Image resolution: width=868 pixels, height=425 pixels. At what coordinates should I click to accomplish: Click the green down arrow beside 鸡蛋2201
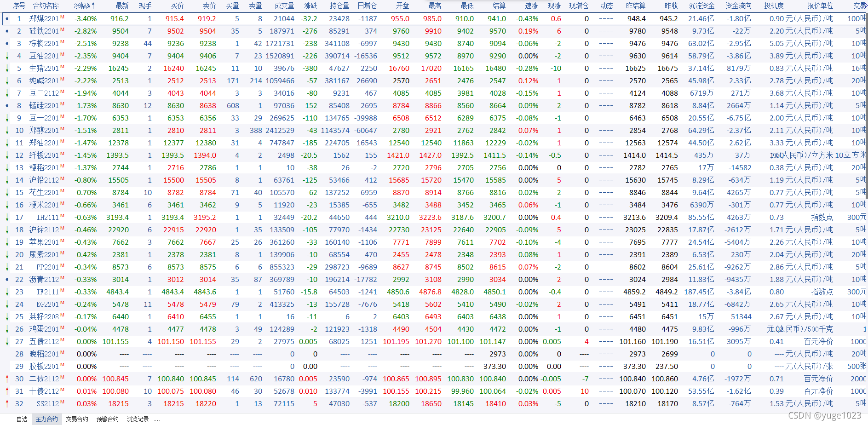pyautogui.click(x=7, y=329)
